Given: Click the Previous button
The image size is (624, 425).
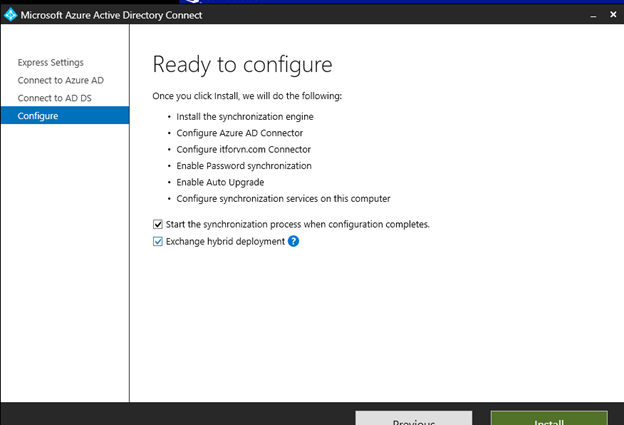Looking at the screenshot, I should 413,419.
